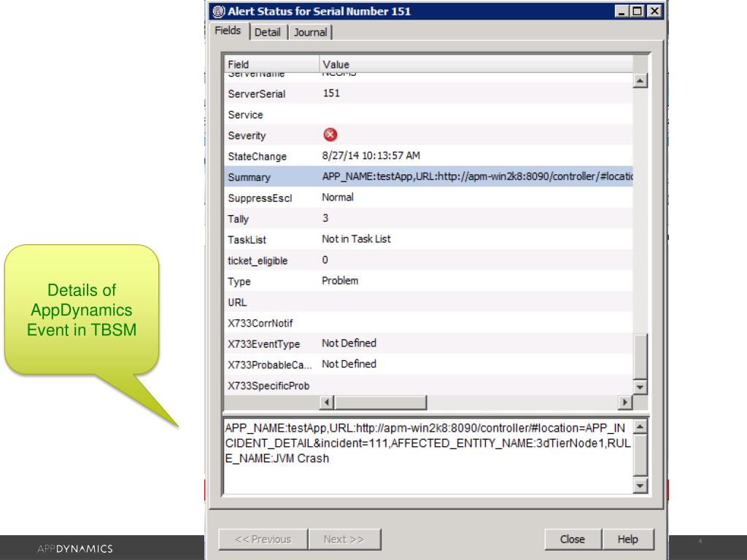Click the horizontal scroll left arrow
The image size is (747, 560).
tap(326, 402)
